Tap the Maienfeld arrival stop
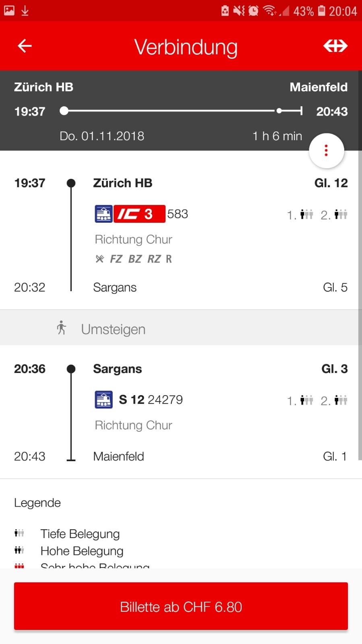Viewport: 362px width, 644px height. coord(118,456)
